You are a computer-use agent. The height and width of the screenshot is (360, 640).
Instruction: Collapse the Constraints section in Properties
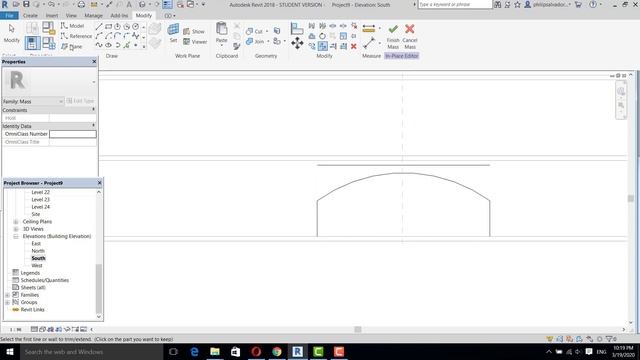pyautogui.click(x=93, y=110)
